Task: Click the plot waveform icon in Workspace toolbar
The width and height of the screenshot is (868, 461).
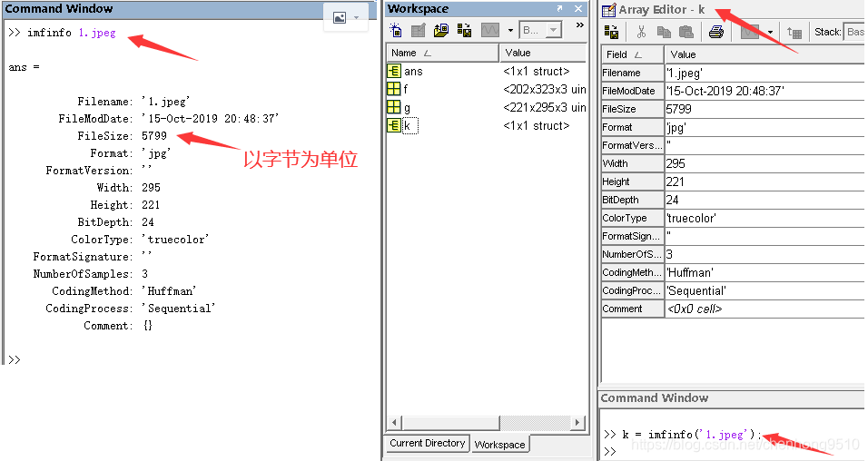Action: 490,30
